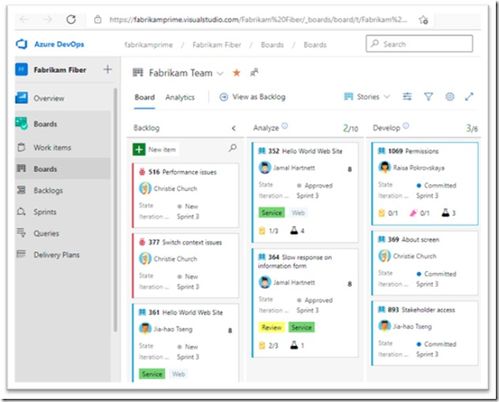Open Sprints in sidebar
This screenshot has width=499, height=402.
click(45, 212)
